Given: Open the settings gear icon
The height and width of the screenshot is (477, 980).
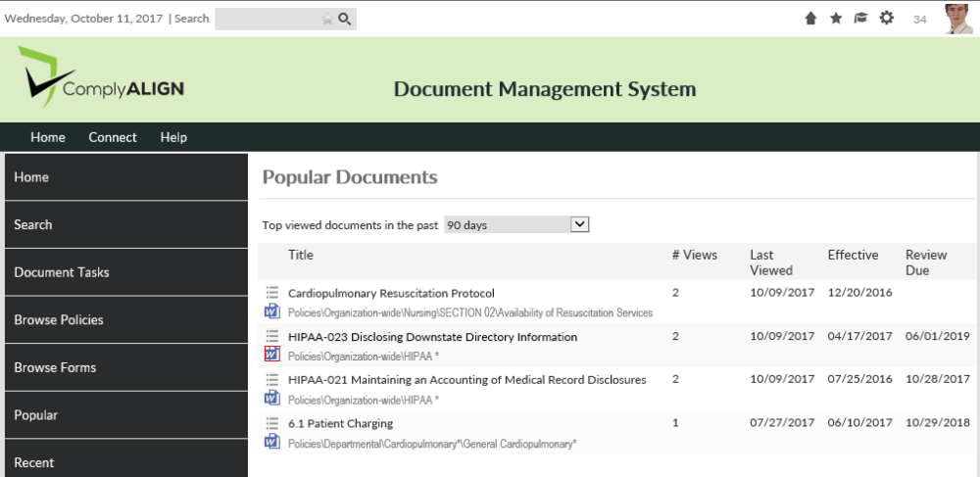Looking at the screenshot, I should coord(886,18).
